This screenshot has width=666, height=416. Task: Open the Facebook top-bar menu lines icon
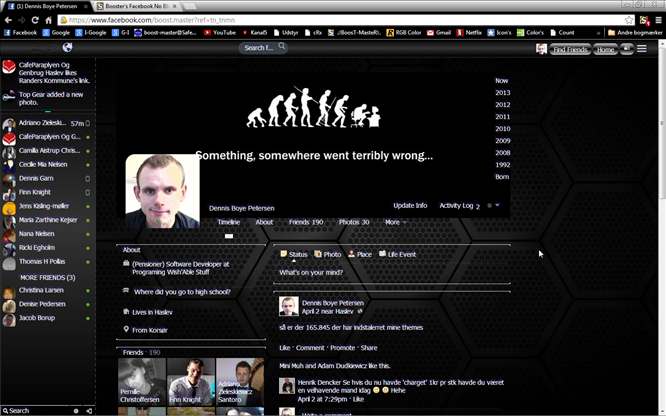642,48
